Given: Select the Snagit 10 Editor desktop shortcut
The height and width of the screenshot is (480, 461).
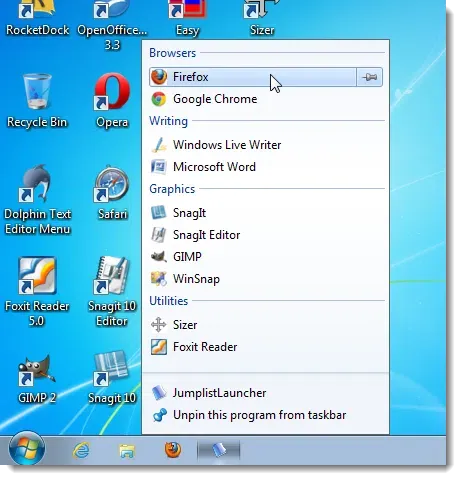Looking at the screenshot, I should pyautogui.click(x=112, y=292).
